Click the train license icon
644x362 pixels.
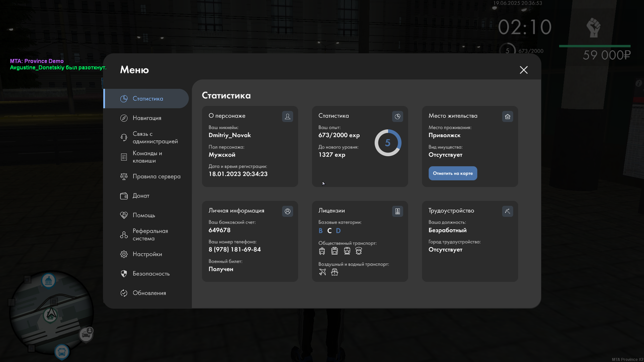(x=347, y=251)
